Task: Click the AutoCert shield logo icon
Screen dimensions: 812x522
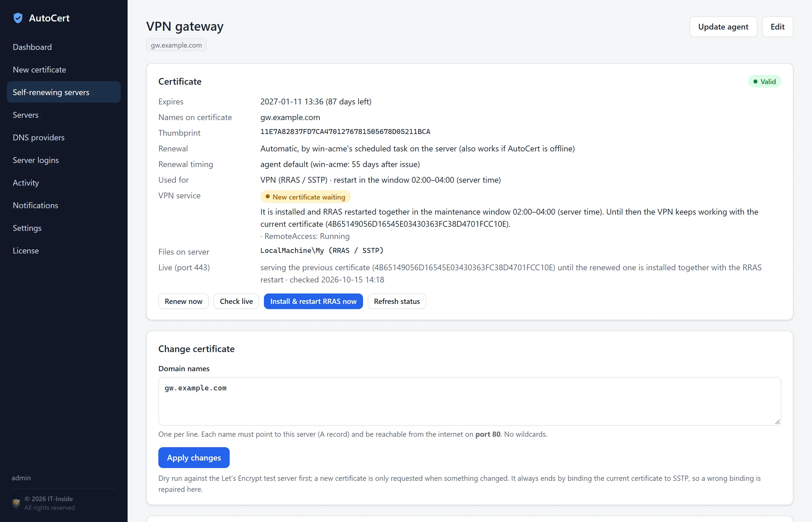Action: 18,18
